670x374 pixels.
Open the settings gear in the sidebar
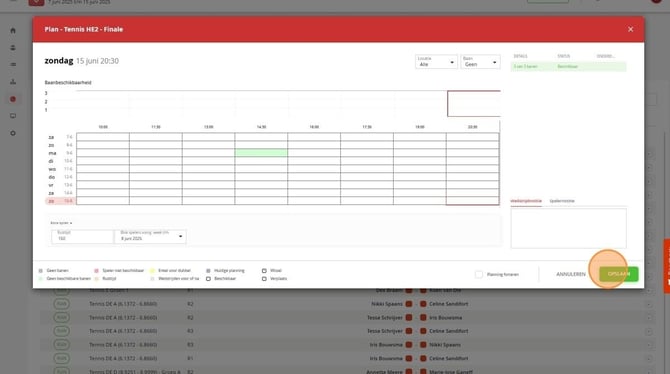pyautogui.click(x=13, y=133)
